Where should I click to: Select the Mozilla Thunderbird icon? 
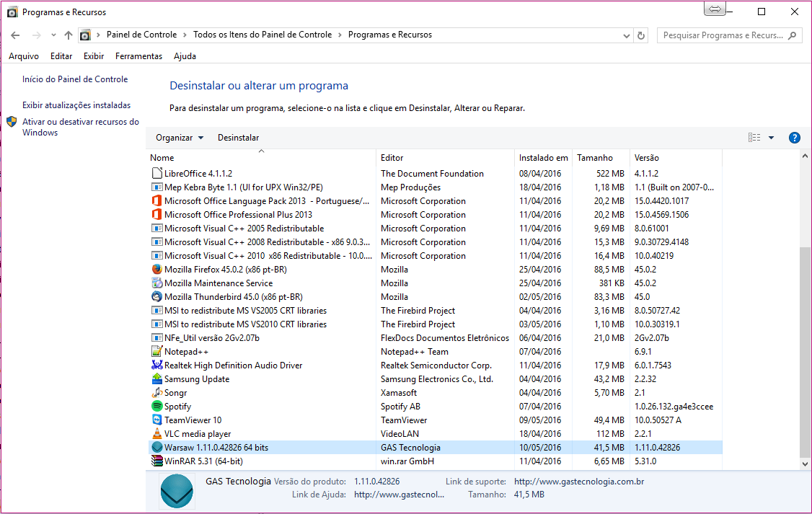[x=157, y=297]
